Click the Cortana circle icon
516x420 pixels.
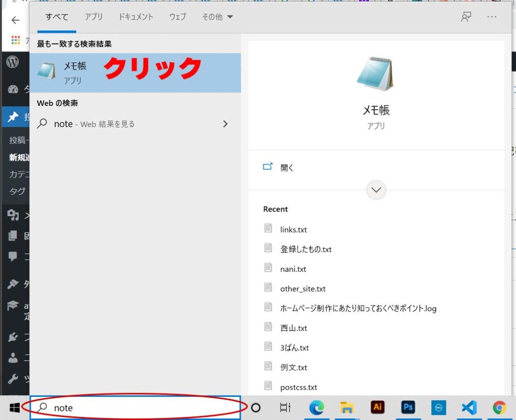click(x=255, y=407)
